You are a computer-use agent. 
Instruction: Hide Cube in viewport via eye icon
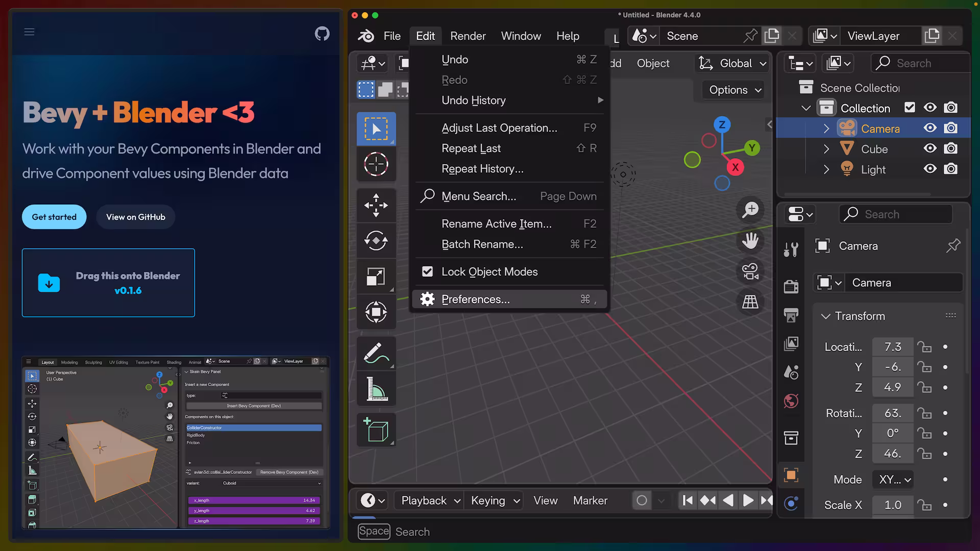[930, 148]
